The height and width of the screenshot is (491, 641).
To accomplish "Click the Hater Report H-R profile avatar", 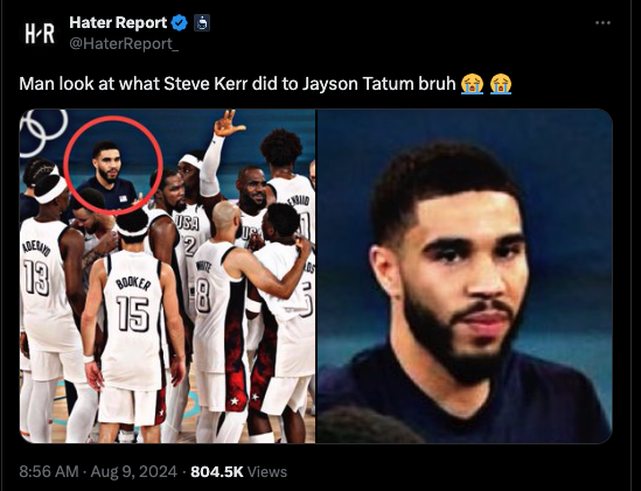I will click(40, 33).
